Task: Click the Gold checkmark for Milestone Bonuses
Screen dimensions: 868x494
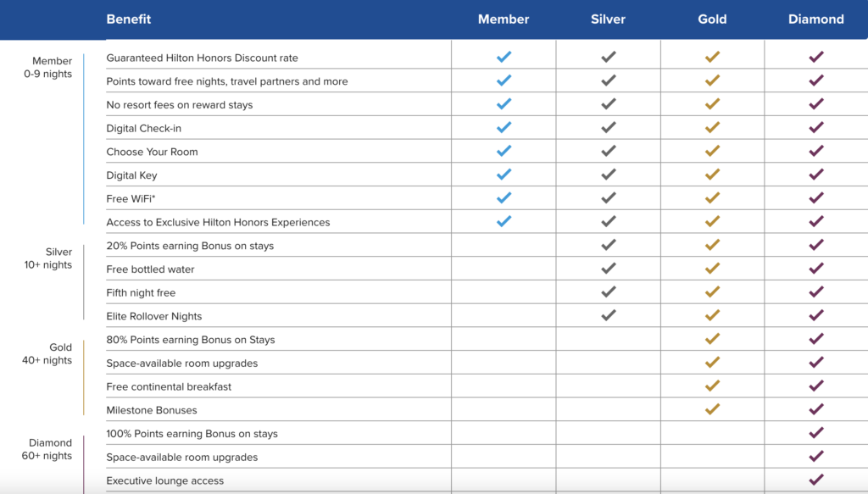Action: tap(712, 409)
